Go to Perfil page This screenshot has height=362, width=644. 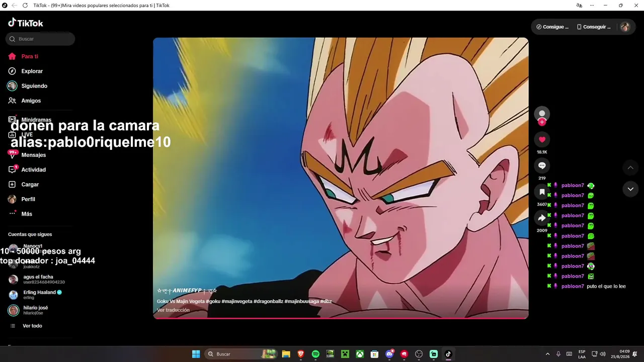28,199
